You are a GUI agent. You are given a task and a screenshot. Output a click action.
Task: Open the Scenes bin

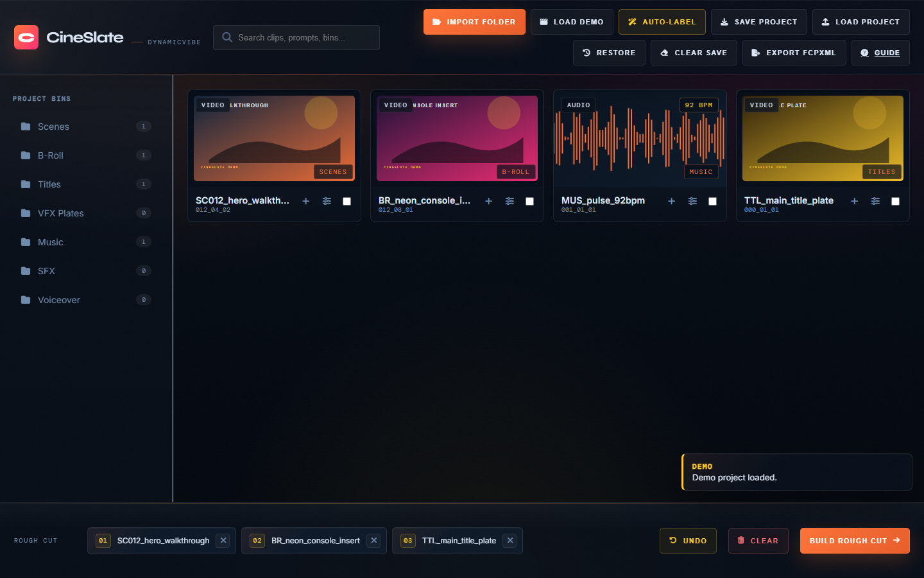click(53, 127)
